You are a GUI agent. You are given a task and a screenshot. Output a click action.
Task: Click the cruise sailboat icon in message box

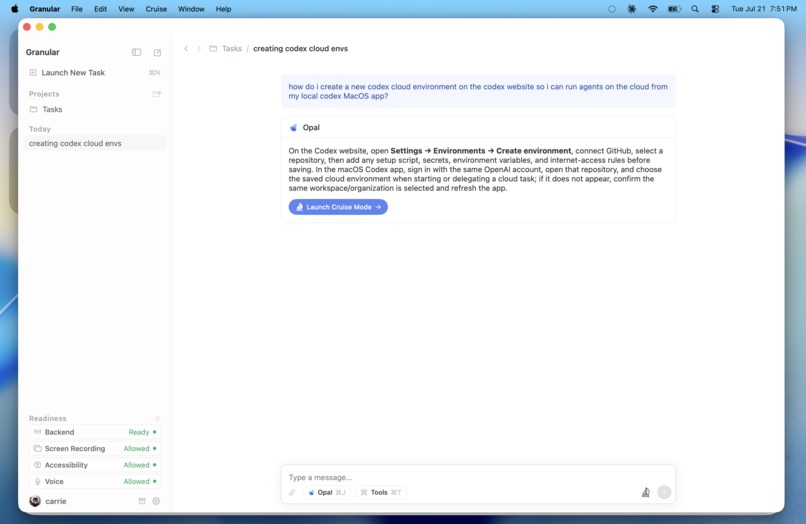click(x=646, y=492)
